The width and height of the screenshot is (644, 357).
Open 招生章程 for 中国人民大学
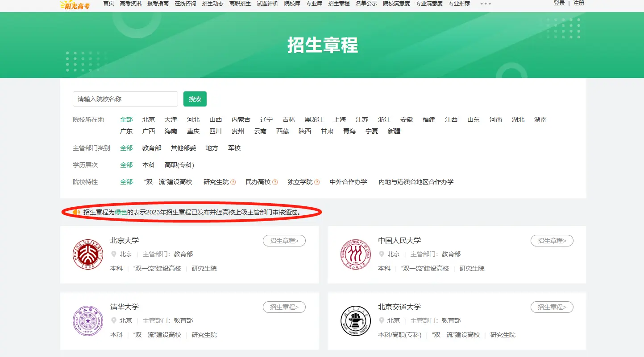tap(552, 240)
